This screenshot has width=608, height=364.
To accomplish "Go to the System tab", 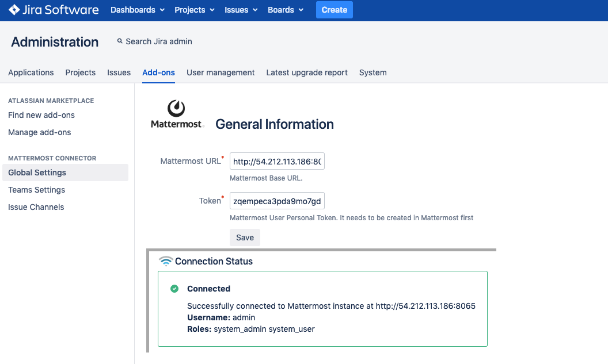I will pos(373,72).
